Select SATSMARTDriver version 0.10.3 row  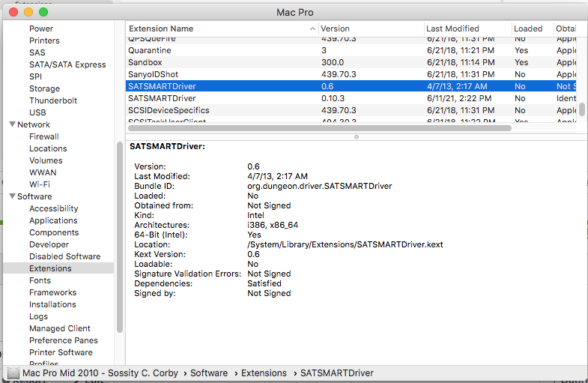[x=352, y=98]
